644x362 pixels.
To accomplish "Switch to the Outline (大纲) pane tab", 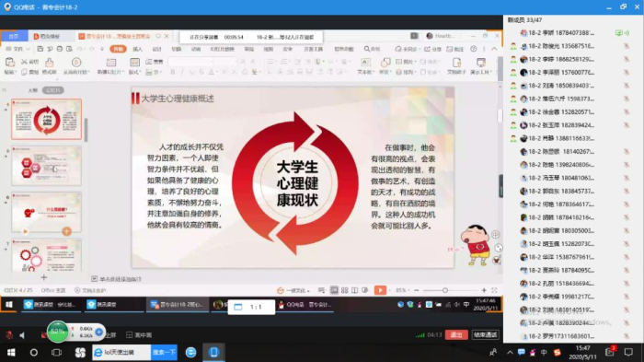I will [33, 90].
